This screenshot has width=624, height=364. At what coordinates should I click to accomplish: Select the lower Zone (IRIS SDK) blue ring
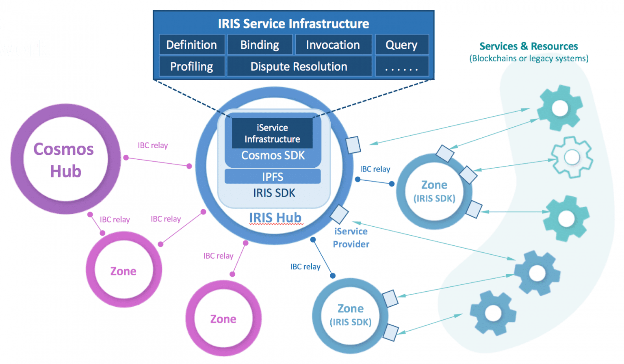[x=350, y=316]
